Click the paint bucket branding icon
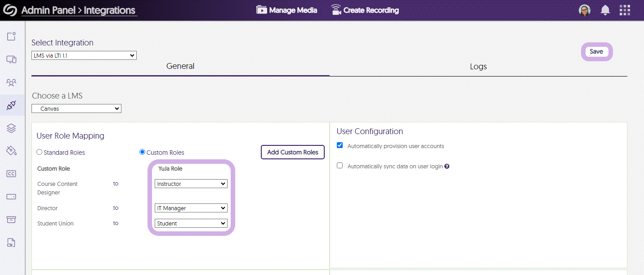The width and height of the screenshot is (644, 275). point(12,150)
